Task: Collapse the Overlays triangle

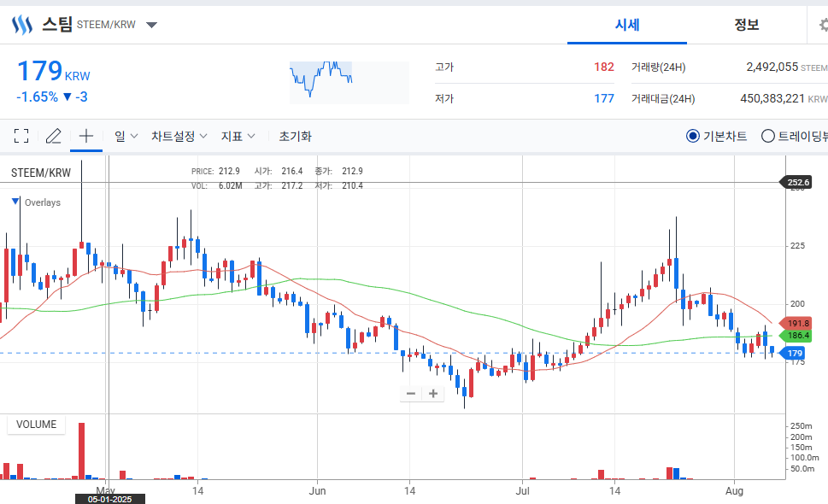Action: [x=15, y=202]
